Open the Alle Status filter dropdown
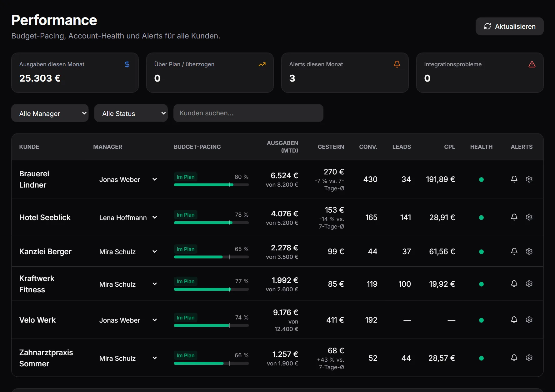Viewport: 555px width, 392px height. 131,113
